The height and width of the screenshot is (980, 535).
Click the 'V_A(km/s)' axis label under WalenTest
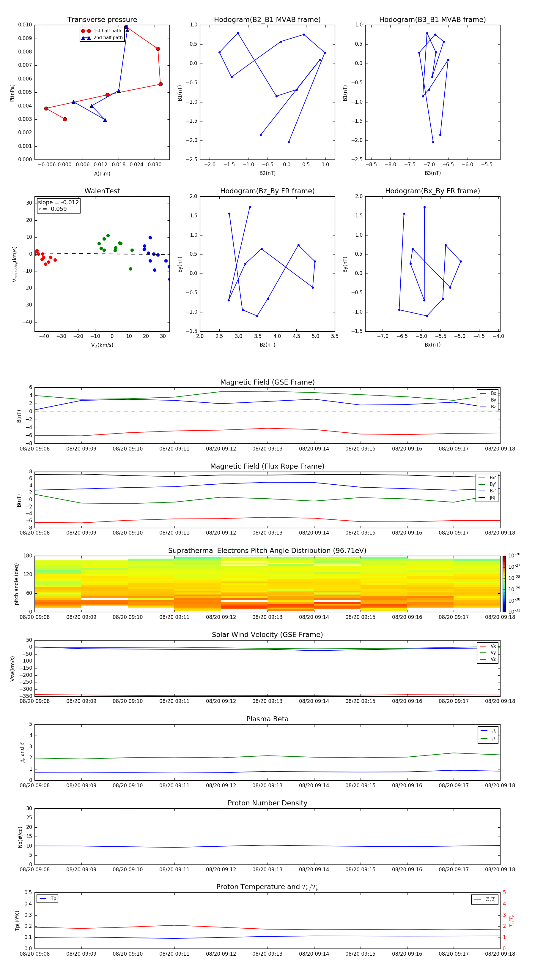coord(102,345)
